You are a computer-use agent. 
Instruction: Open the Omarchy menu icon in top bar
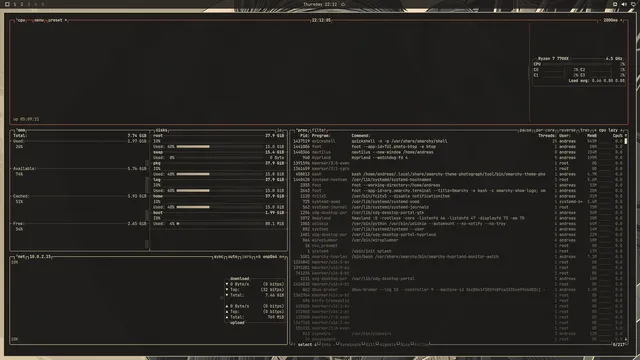tap(7, 4)
